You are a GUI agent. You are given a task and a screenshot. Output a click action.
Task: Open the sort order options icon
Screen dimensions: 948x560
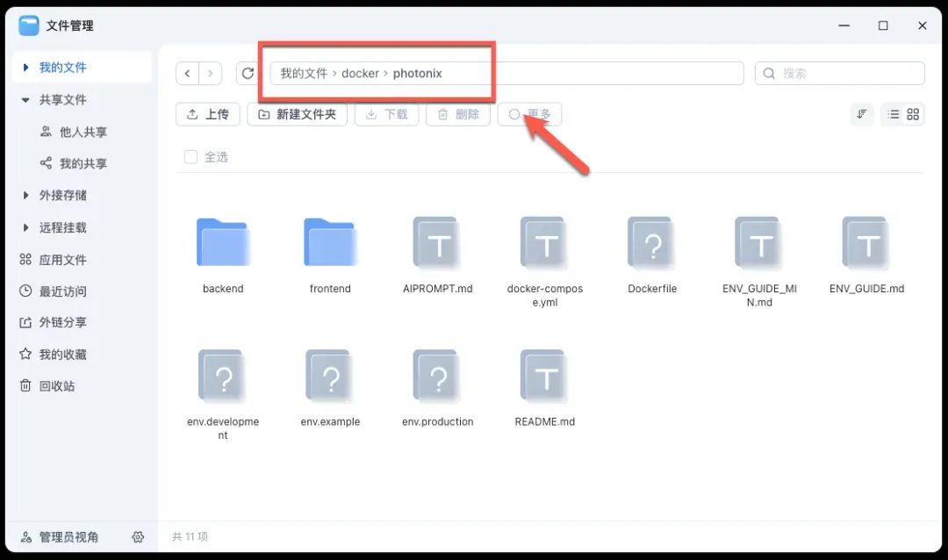(862, 114)
